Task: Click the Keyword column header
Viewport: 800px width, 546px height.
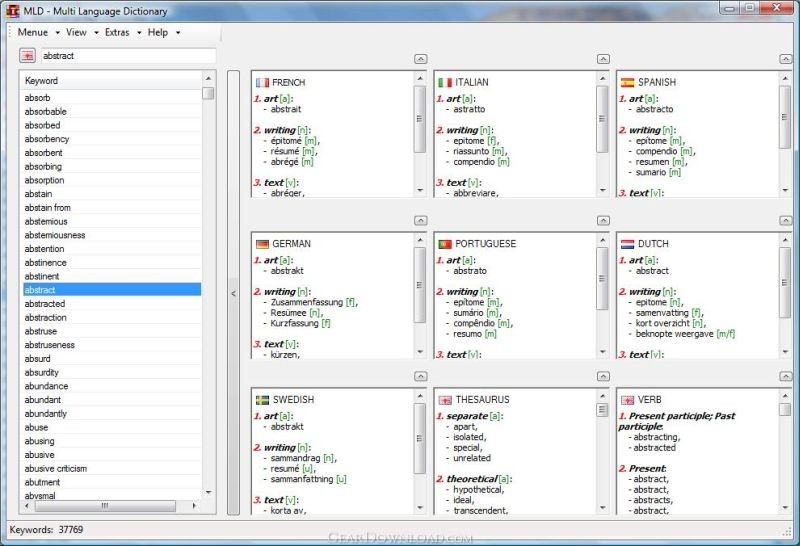Action: (111, 81)
